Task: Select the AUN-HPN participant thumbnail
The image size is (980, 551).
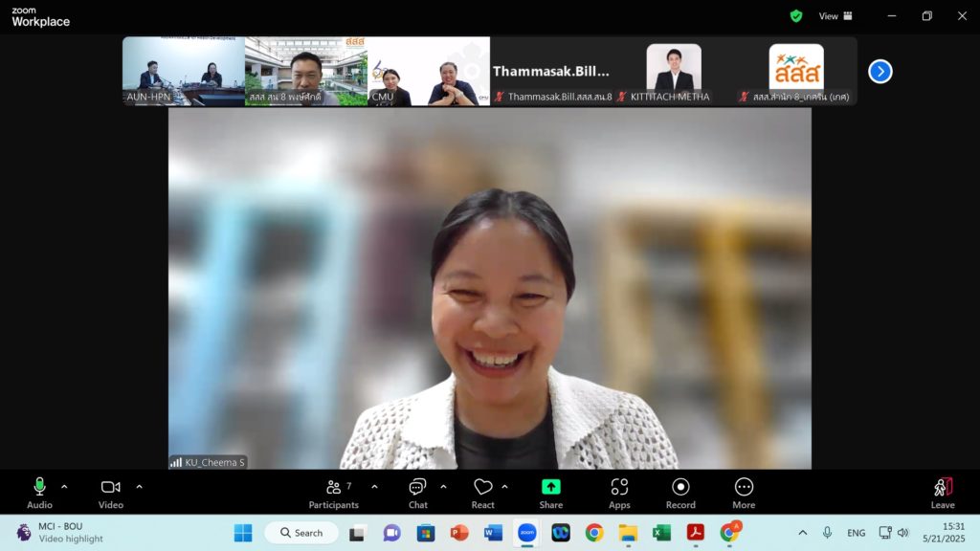Action: pos(183,71)
